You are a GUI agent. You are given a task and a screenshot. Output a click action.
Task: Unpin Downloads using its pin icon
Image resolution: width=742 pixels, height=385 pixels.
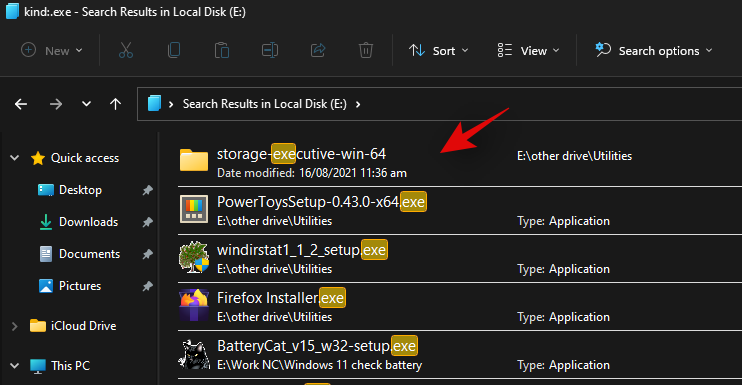pos(148,222)
